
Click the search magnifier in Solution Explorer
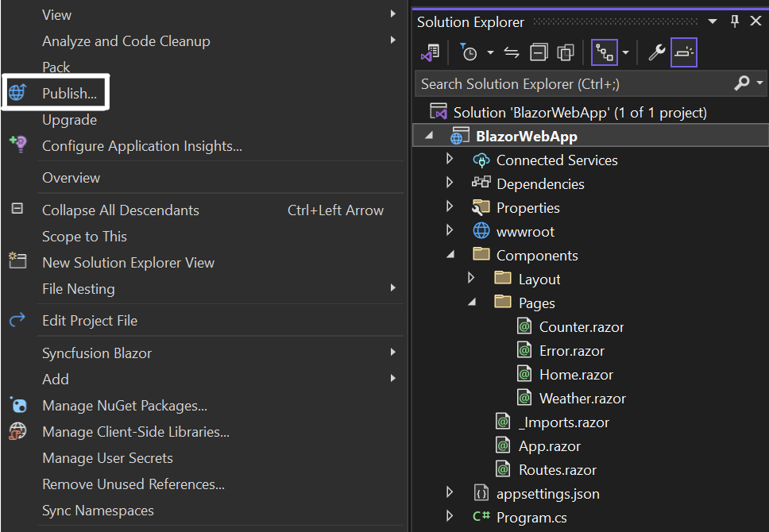click(x=742, y=83)
